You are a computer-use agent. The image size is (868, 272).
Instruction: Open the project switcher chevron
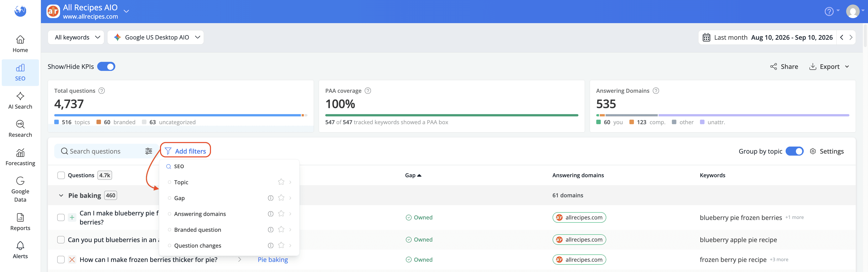click(x=126, y=12)
